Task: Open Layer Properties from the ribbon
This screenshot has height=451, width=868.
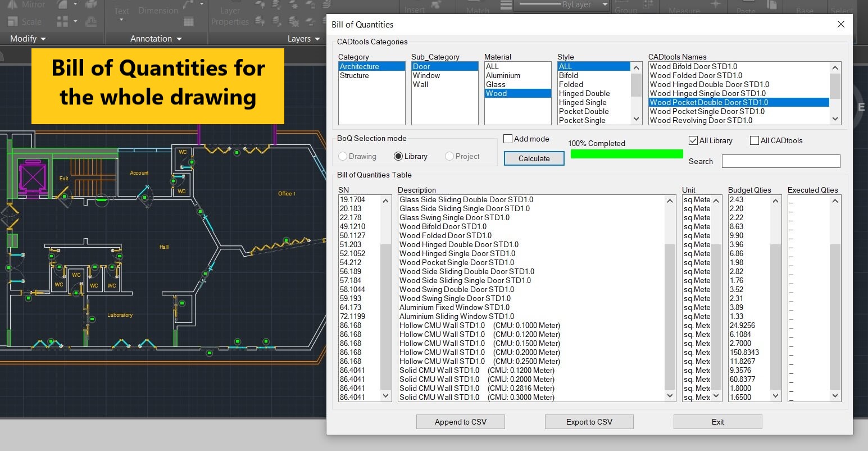Action: pyautogui.click(x=230, y=16)
